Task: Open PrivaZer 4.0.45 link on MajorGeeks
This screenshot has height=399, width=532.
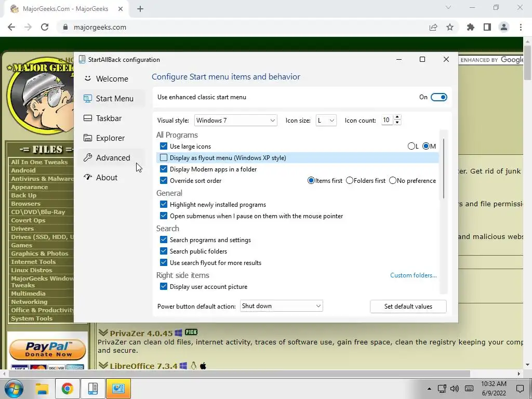Action: (x=141, y=333)
